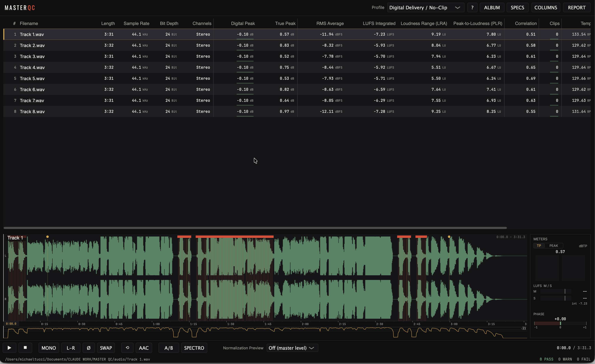
Task: Click the 0 FAIL status indicator
Action: 584,359
